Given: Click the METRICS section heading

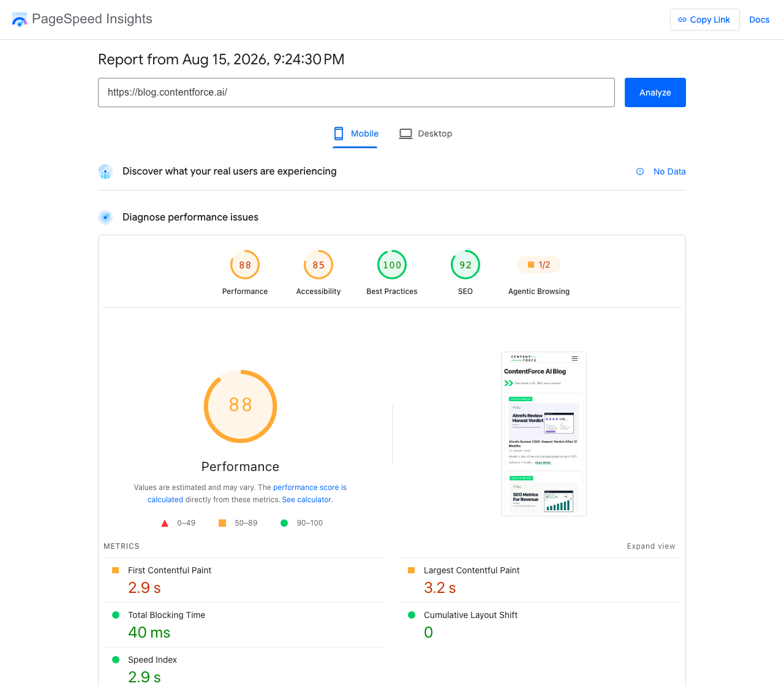Looking at the screenshot, I should (121, 546).
